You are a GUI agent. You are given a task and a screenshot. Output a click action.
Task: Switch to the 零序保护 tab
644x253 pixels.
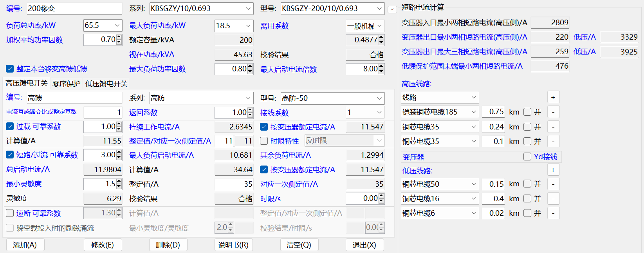pyautogui.click(x=67, y=84)
